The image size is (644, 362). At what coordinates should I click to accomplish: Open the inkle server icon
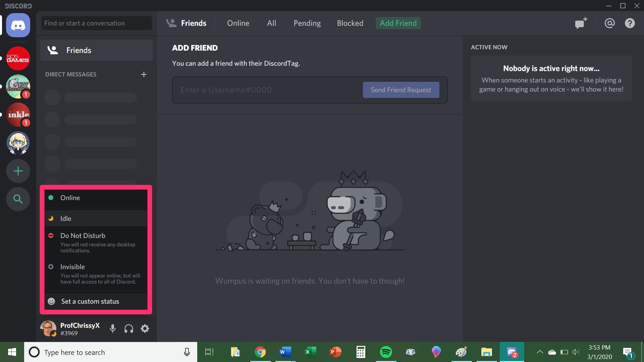[18, 115]
